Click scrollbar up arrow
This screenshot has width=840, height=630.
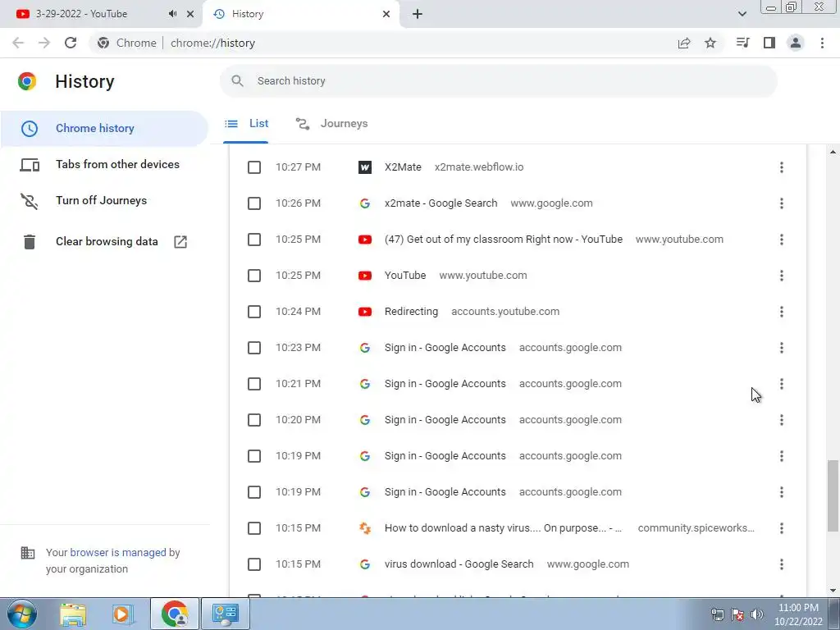[x=833, y=152]
